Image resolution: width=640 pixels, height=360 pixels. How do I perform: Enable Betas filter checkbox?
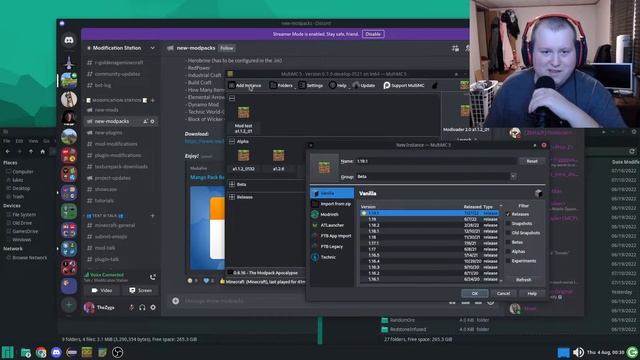[x=508, y=242]
